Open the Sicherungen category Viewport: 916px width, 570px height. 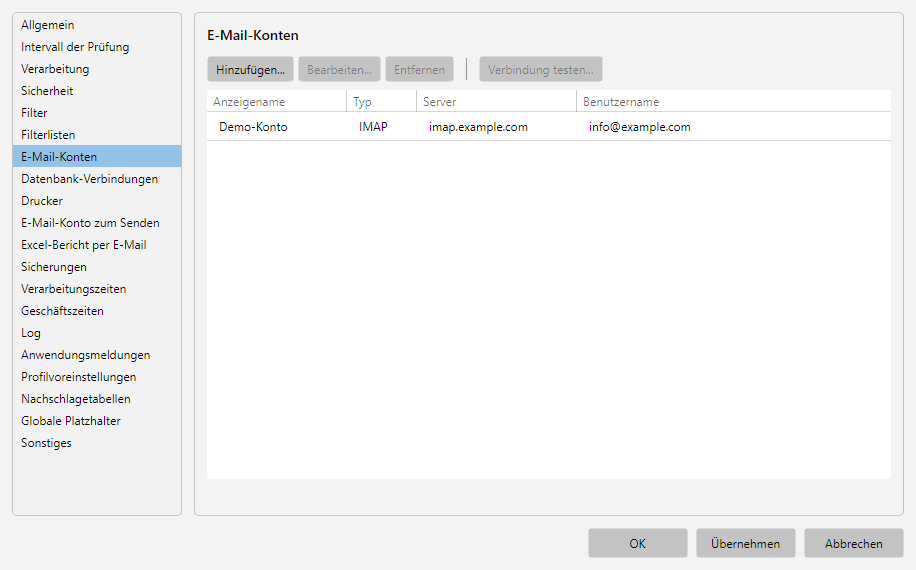point(97,267)
